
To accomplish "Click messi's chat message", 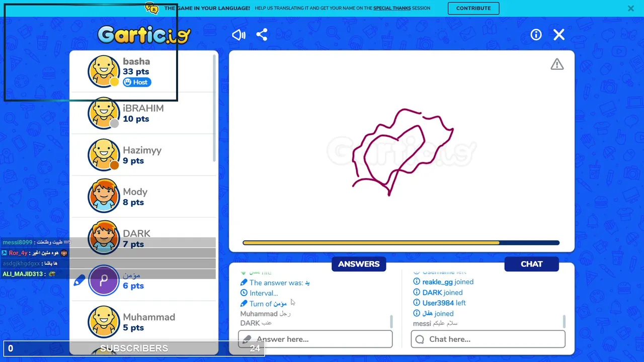I will tap(436, 324).
